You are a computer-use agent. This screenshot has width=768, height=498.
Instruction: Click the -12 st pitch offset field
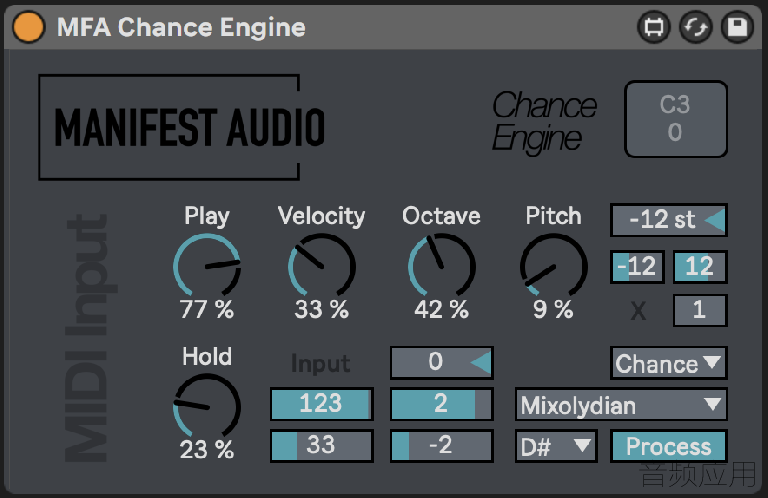pyautogui.click(x=669, y=220)
